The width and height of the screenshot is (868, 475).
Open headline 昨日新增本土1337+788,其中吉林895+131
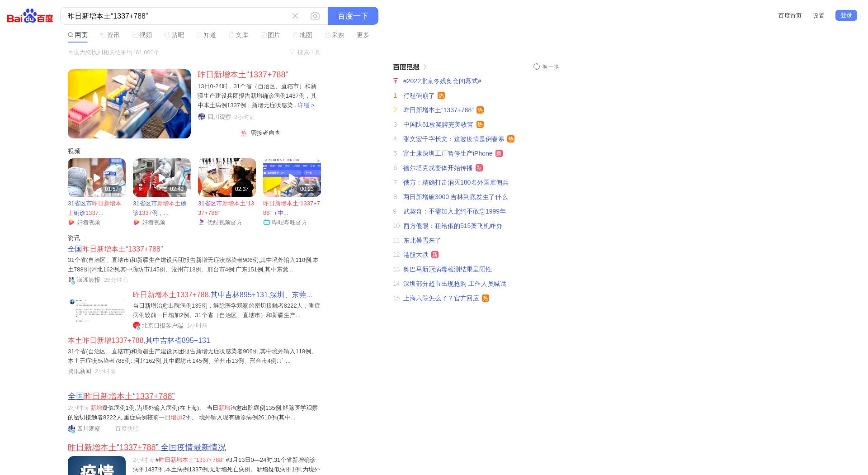[222, 294]
